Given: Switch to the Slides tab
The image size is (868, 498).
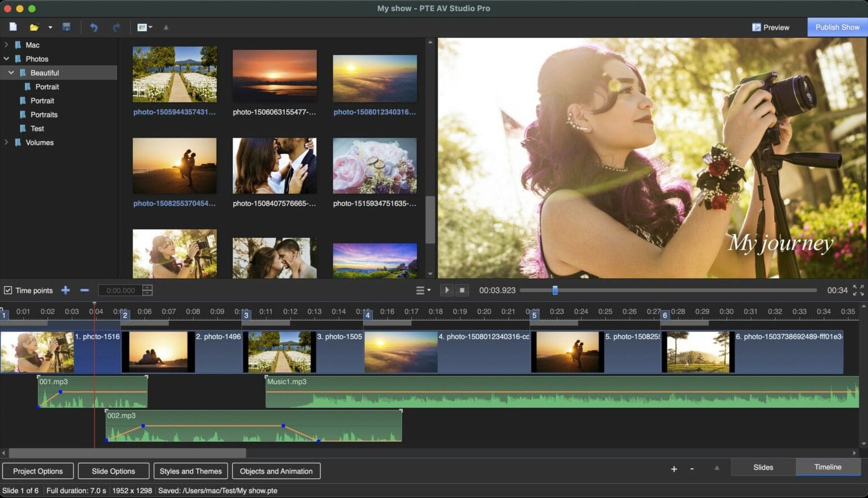Looking at the screenshot, I should tap(763, 467).
